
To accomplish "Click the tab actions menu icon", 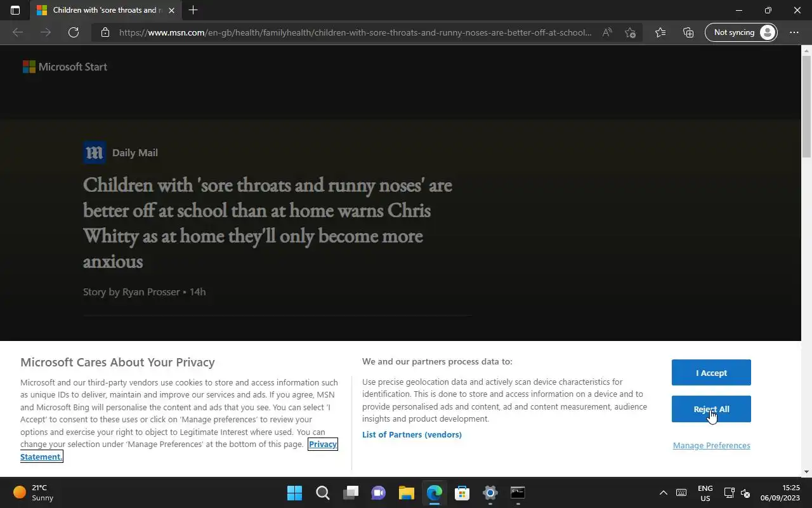I will (15, 10).
